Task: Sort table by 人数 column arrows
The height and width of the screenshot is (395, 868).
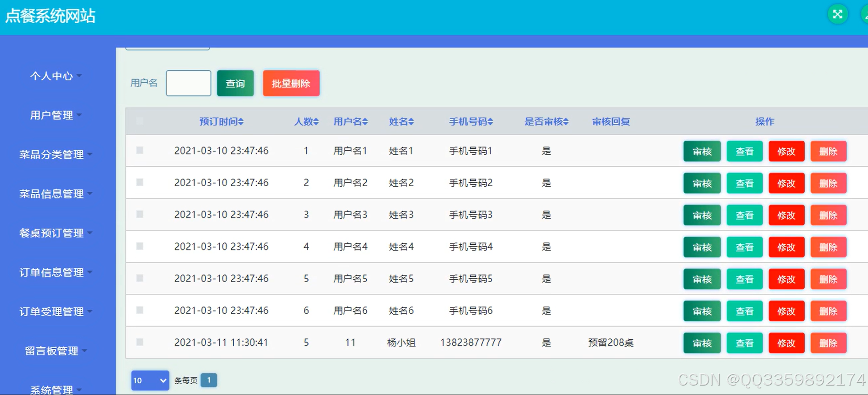Action: coord(316,122)
